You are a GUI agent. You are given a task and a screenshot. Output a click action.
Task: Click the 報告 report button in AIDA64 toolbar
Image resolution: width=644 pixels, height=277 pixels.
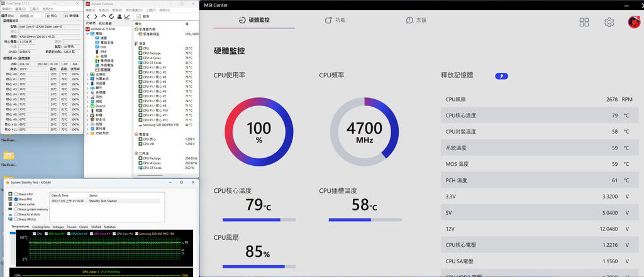tap(143, 16)
